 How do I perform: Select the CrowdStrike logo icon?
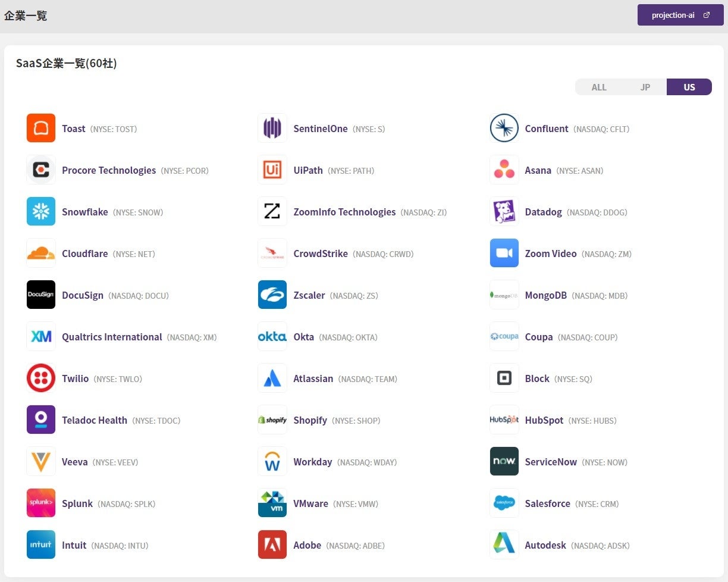272,253
